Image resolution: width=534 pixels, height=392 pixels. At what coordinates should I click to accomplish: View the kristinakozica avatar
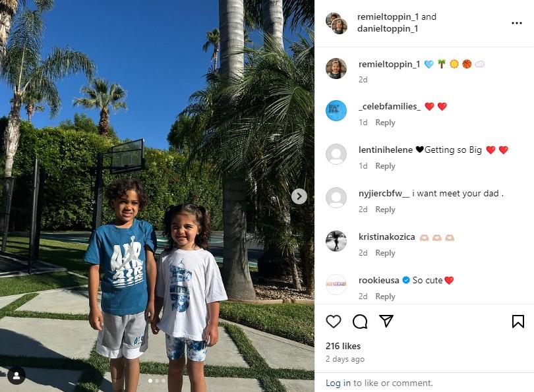[336, 241]
